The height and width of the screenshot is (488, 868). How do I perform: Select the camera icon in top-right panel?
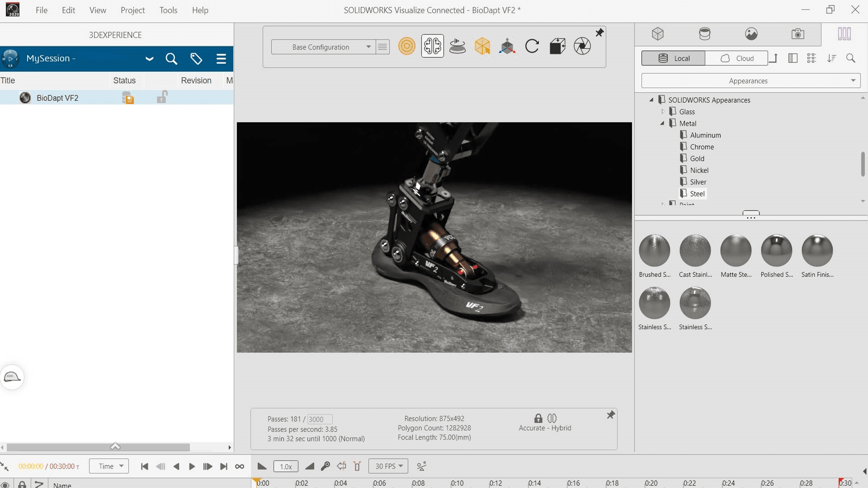tap(797, 34)
